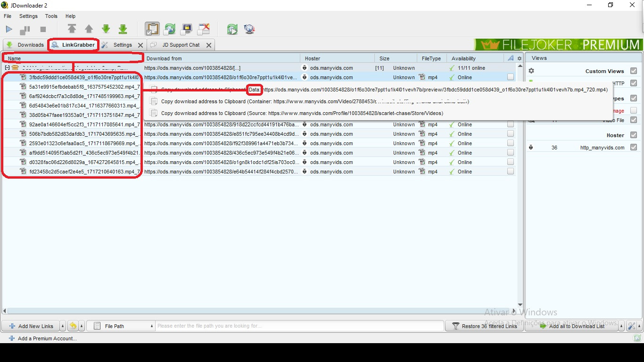Image resolution: width=644 pixels, height=362 pixels.
Task: Open the Settings menu in menu bar
Action: pos(28,16)
